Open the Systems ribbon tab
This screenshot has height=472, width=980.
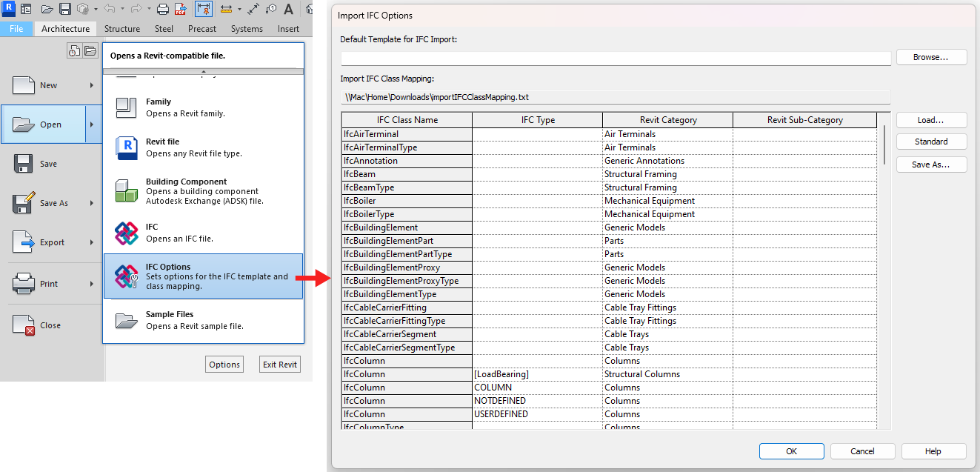(247, 29)
